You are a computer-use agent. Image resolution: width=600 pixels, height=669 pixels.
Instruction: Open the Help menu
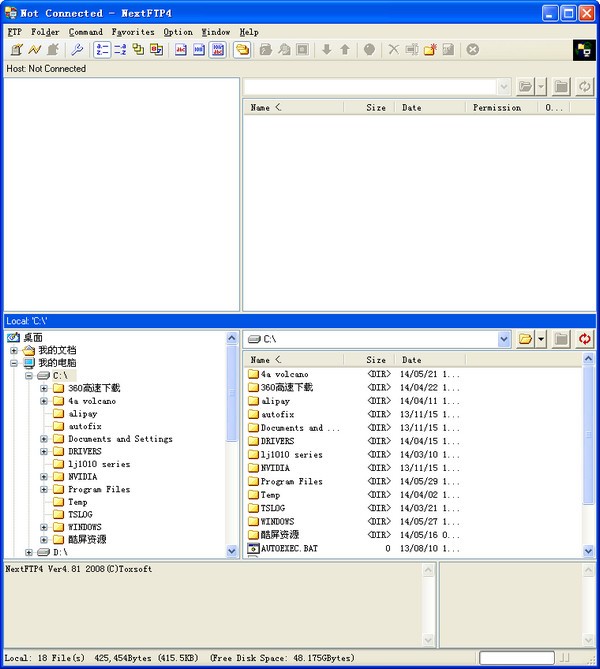[249, 32]
